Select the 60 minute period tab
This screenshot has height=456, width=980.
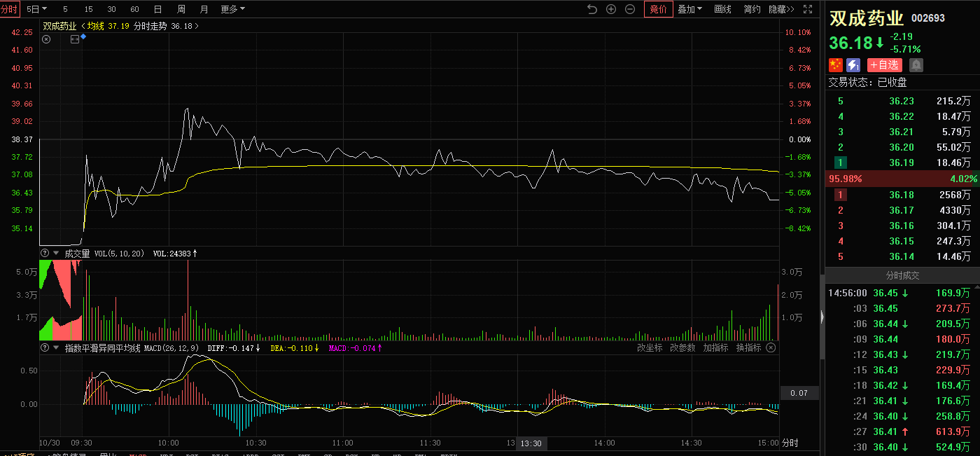[x=134, y=9]
